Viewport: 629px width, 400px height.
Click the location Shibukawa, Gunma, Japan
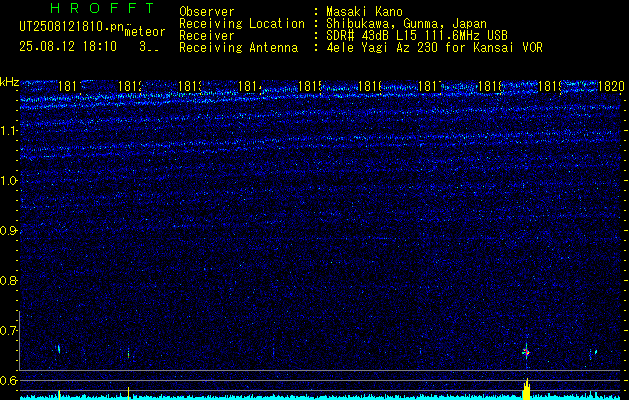[406, 24]
